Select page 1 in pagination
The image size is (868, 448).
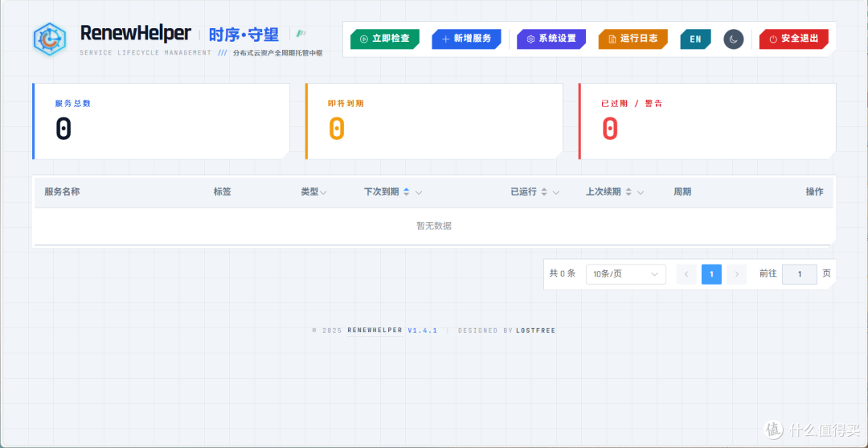tap(711, 274)
